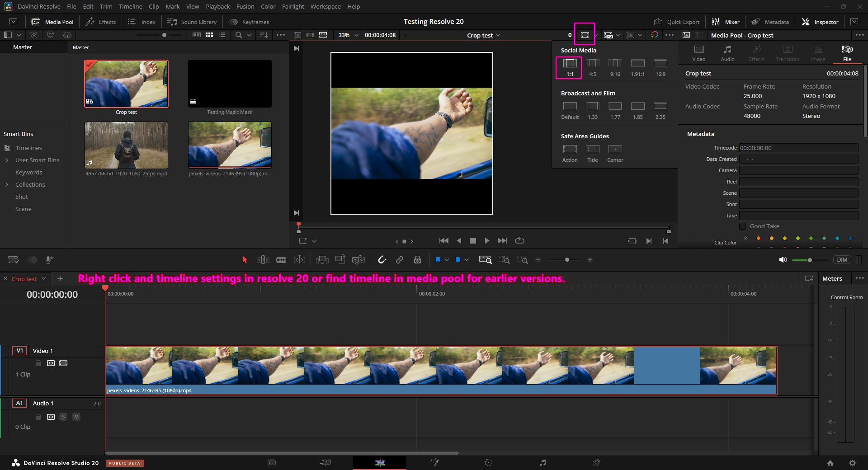Select the Testing Magic Mask thumbnail
The image size is (868, 470).
tap(230, 84)
